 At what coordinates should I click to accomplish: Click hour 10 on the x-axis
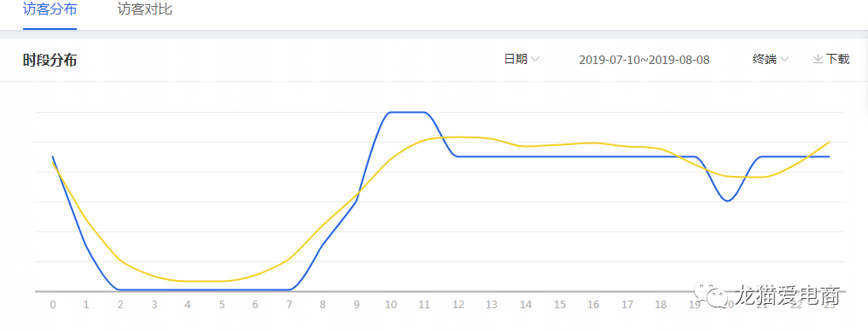pos(391,305)
